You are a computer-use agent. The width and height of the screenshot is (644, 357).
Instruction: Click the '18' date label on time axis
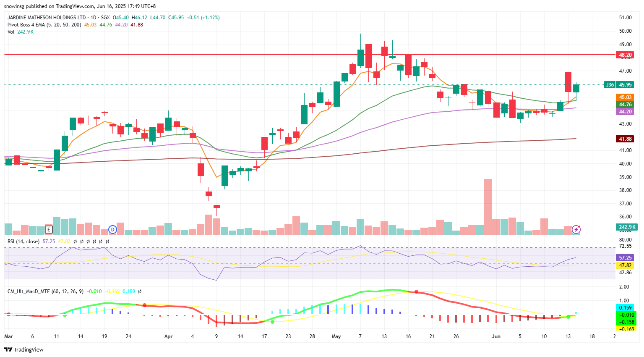click(592, 336)
